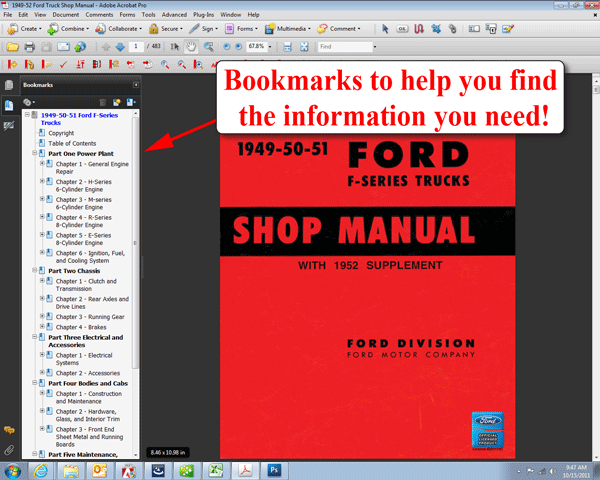Open the zoom percentage dropdown
Image resolution: width=600 pixels, height=480 pixels.
pyautogui.click(x=271, y=47)
